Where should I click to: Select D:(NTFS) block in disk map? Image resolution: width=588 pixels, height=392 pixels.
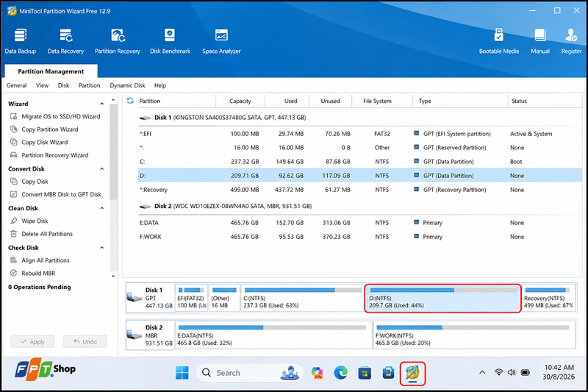point(443,298)
